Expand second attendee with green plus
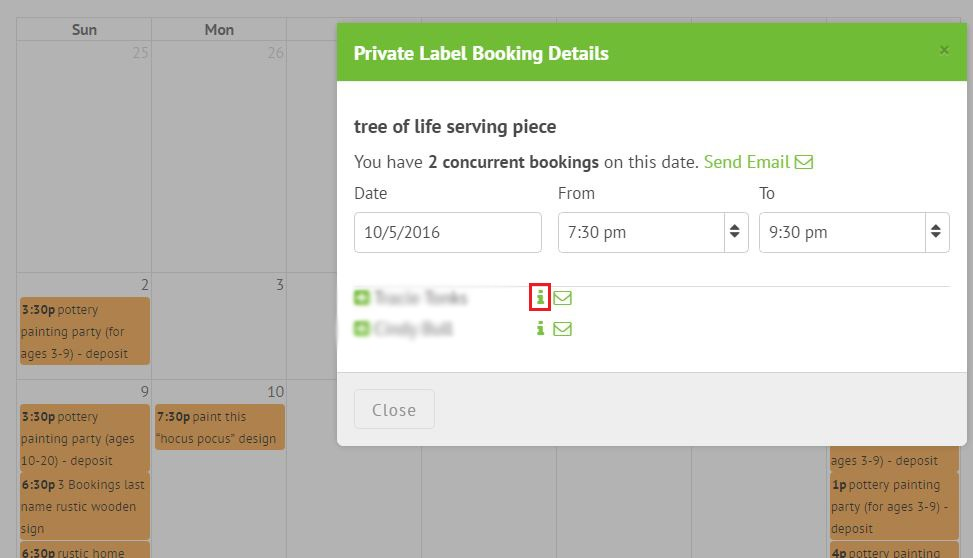 point(362,328)
